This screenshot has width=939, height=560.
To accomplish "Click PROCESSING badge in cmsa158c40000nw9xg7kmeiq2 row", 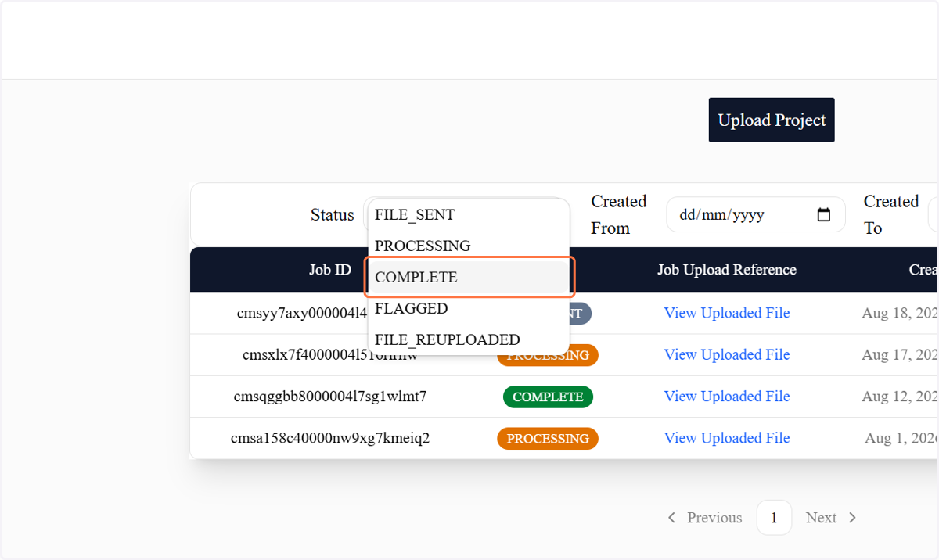I will coord(548,438).
